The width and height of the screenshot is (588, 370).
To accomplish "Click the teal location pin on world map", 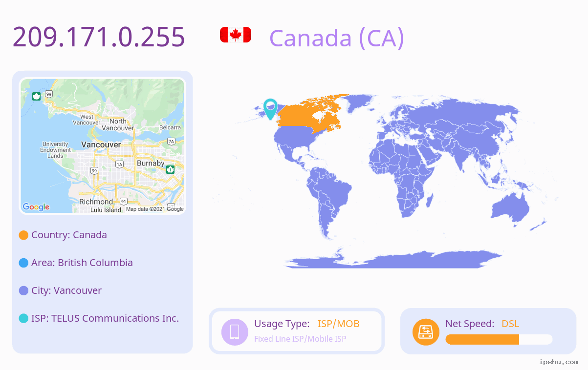I will click(270, 109).
